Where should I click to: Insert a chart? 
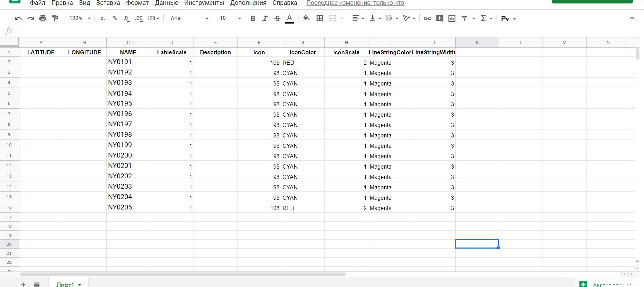[x=452, y=18]
